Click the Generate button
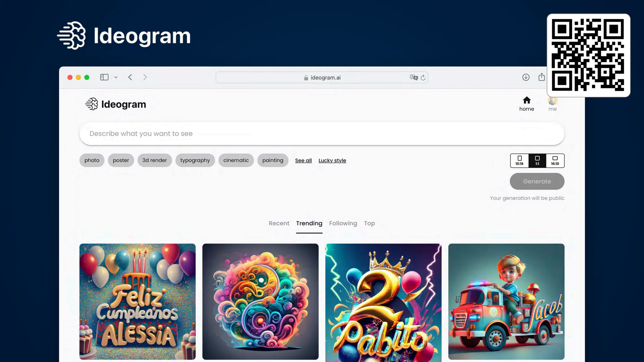 click(x=537, y=181)
